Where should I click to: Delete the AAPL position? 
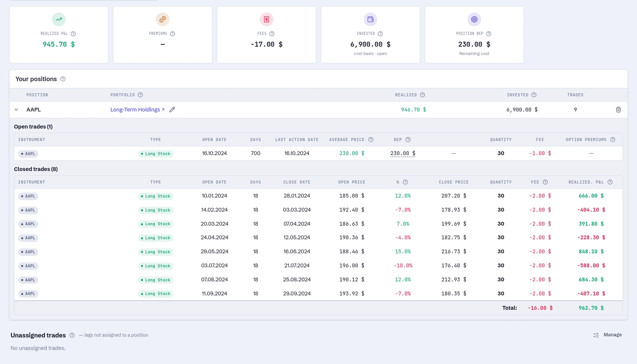point(618,110)
